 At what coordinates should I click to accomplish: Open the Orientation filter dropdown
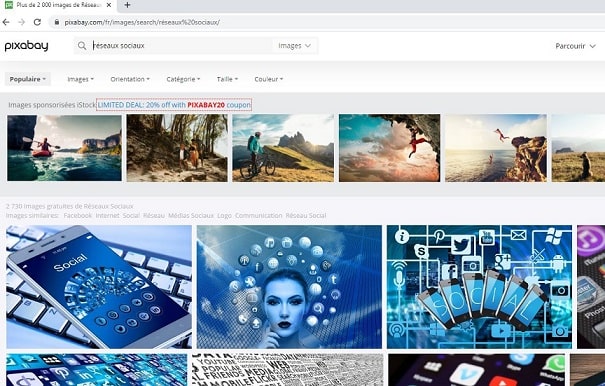point(130,79)
